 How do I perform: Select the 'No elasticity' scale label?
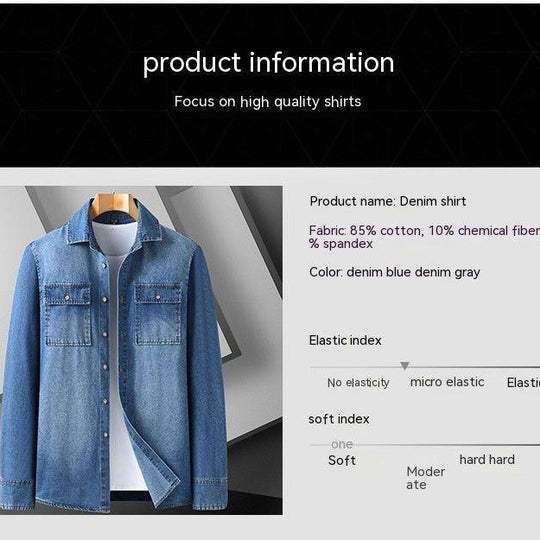(358, 383)
